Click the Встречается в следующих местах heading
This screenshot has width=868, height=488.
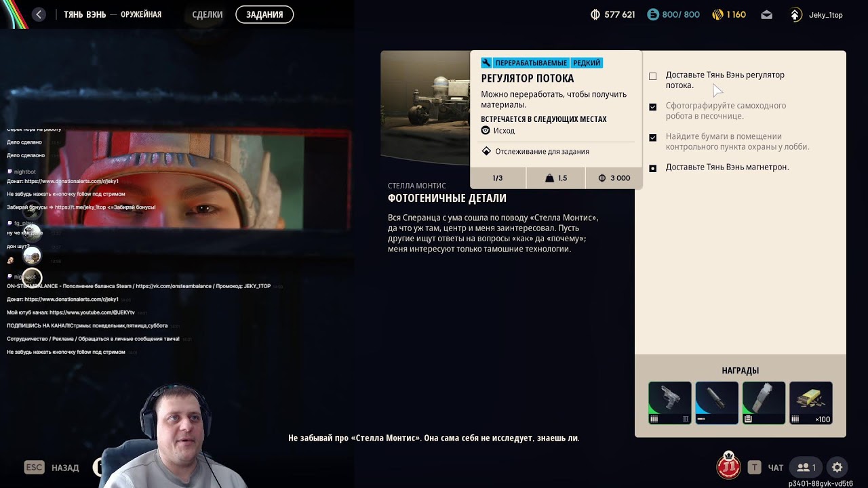point(544,119)
